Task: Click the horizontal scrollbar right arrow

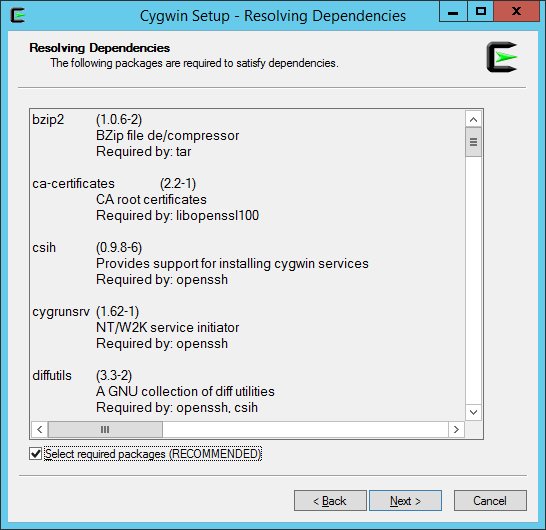Action: click(456, 429)
